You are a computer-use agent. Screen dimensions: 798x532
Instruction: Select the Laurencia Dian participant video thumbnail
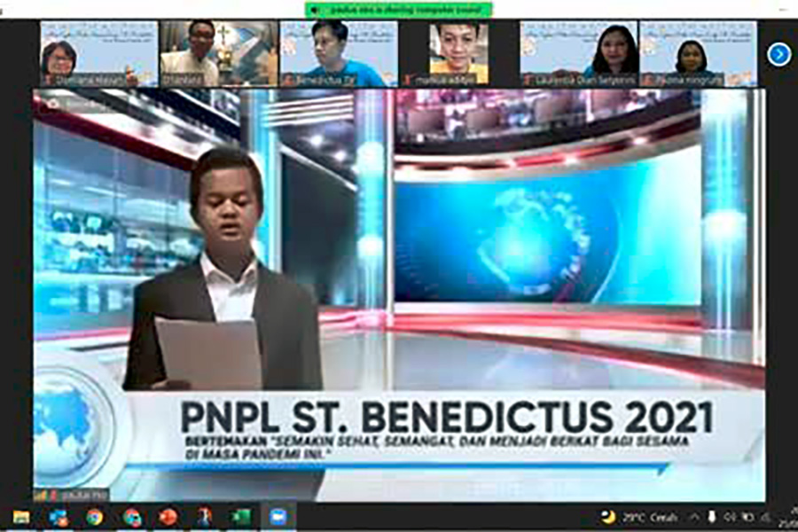click(577, 54)
